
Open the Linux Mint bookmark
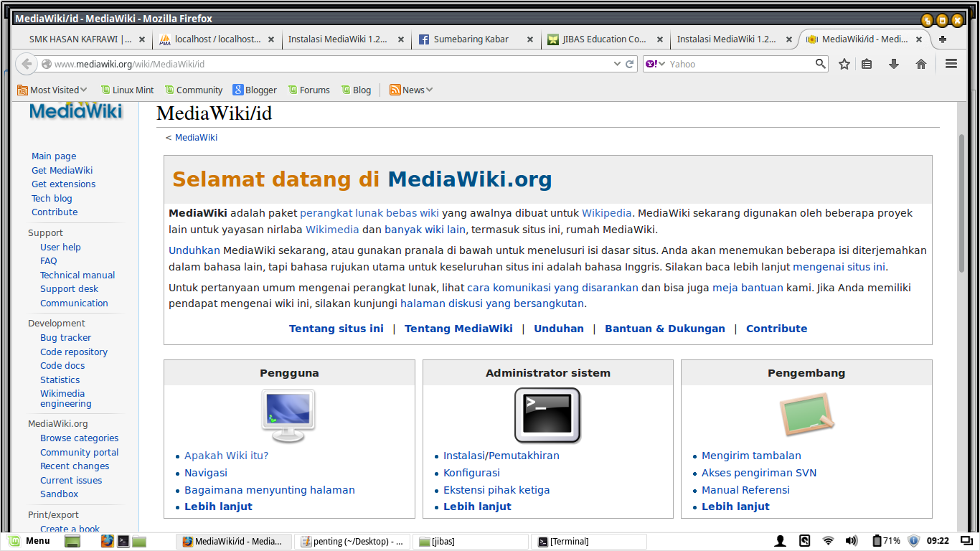pyautogui.click(x=127, y=90)
